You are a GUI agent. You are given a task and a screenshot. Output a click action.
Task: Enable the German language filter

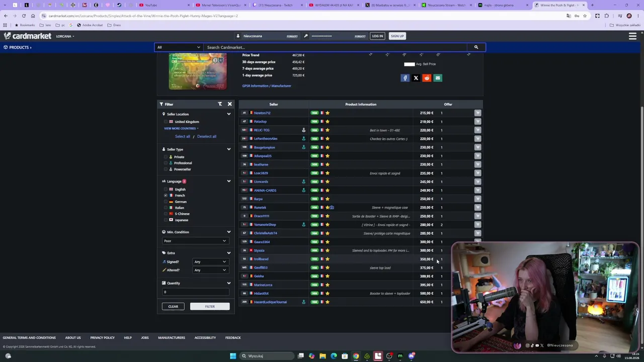coord(166,202)
